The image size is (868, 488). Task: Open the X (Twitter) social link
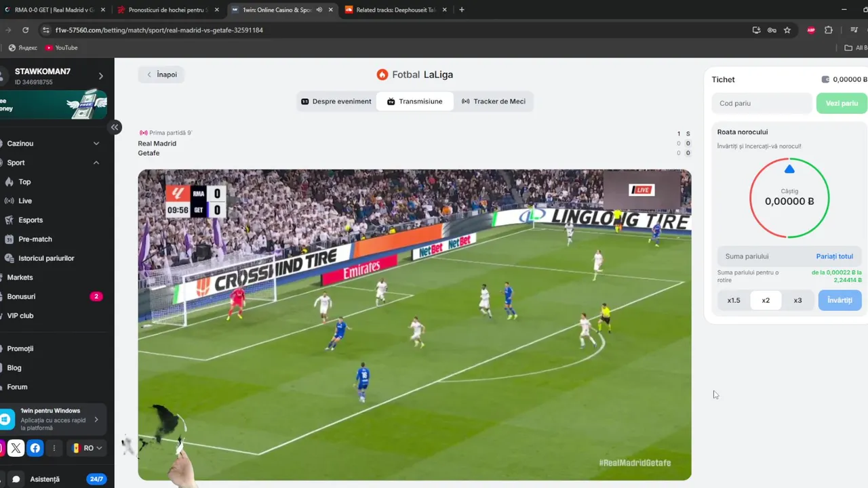16,448
